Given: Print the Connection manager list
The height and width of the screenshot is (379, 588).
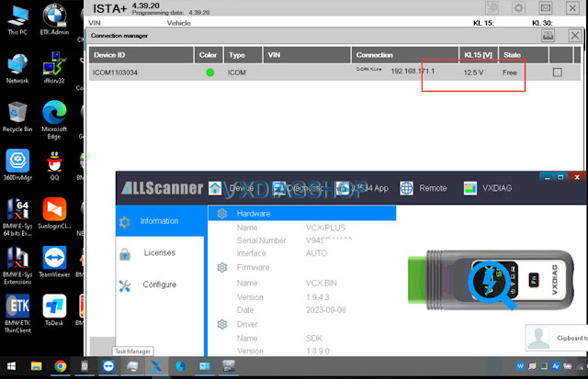Looking at the screenshot, I should pyautogui.click(x=548, y=36).
